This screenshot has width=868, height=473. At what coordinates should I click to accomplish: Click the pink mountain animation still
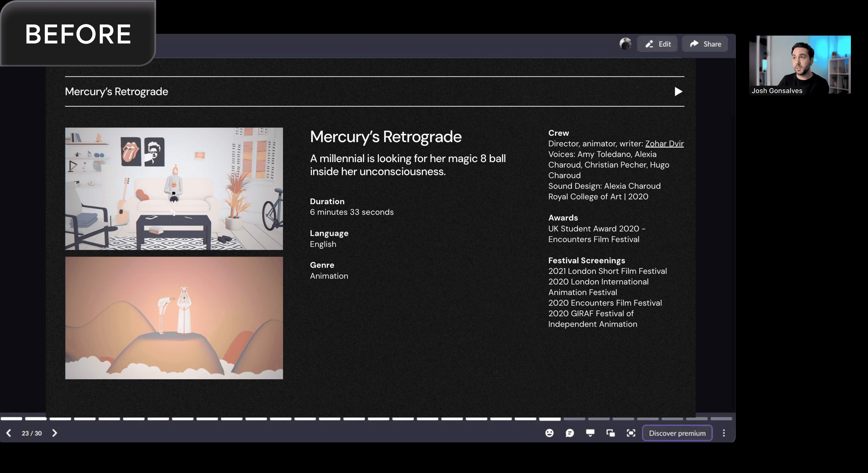tap(174, 318)
